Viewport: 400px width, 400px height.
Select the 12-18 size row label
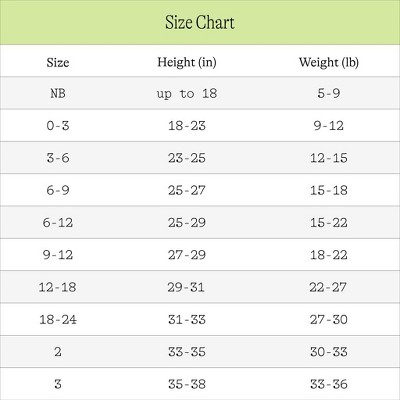click(58, 287)
